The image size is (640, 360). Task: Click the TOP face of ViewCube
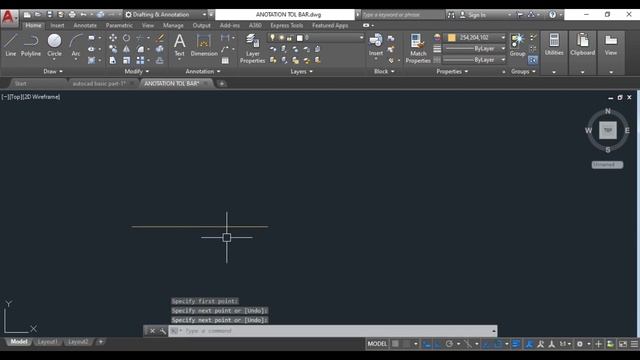(x=608, y=130)
